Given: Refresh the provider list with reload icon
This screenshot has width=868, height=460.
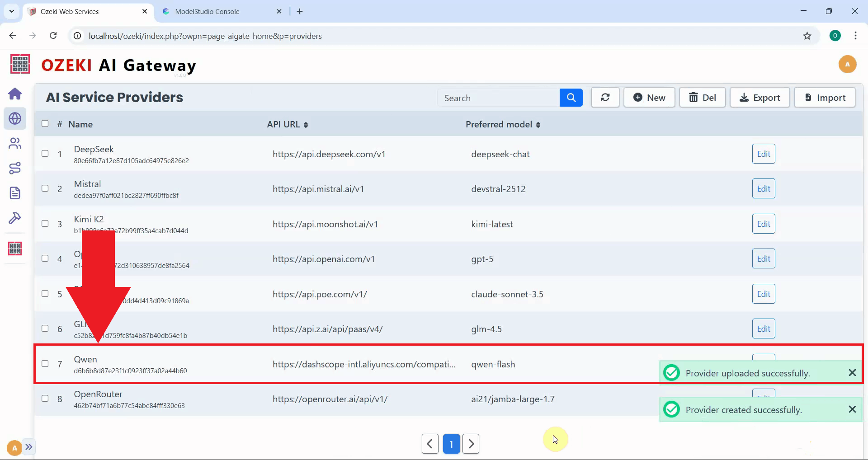Looking at the screenshot, I should coord(605,98).
